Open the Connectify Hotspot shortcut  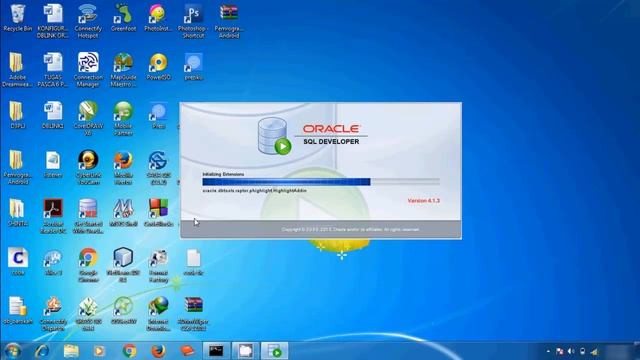pos(88,21)
